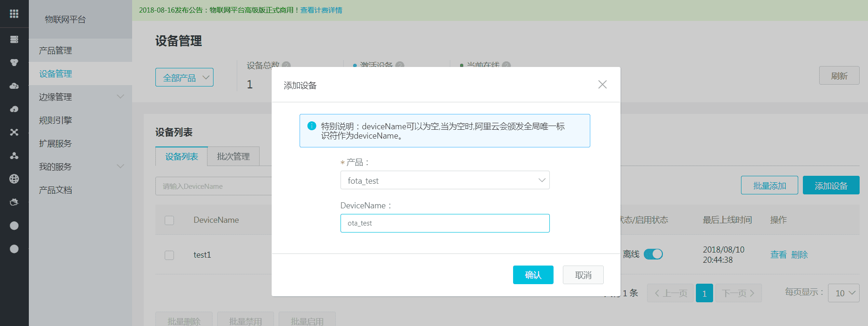This screenshot has width=868, height=326.
Task: Click the three-node cluster sidebar icon
Action: (x=14, y=156)
